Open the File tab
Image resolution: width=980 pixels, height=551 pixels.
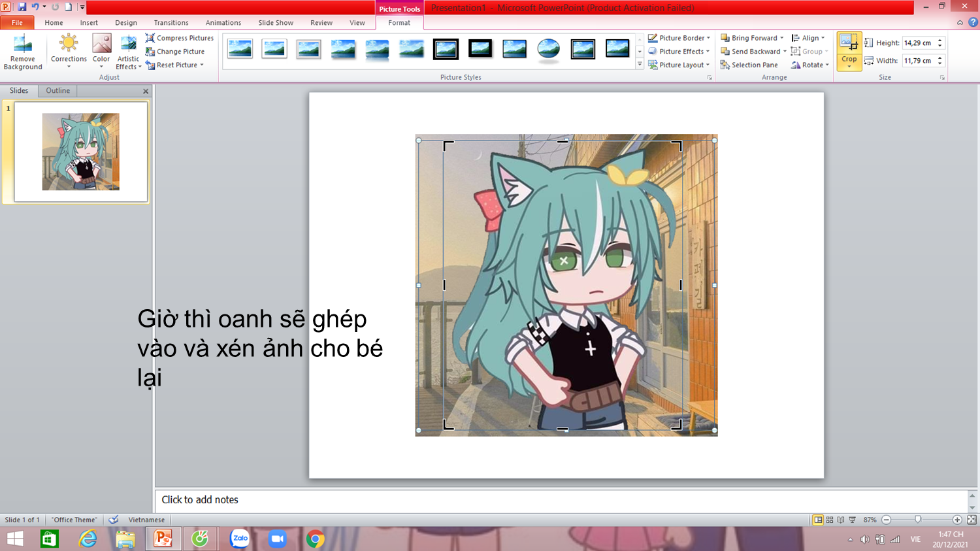(x=17, y=23)
